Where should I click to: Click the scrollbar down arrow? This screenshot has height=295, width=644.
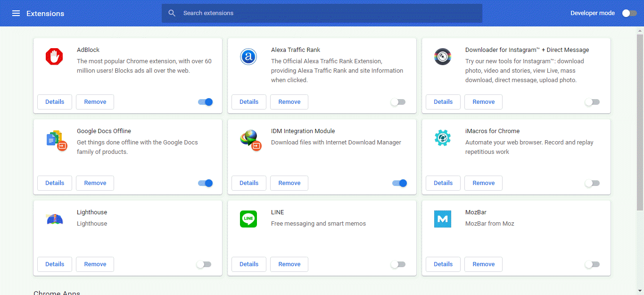(640, 291)
